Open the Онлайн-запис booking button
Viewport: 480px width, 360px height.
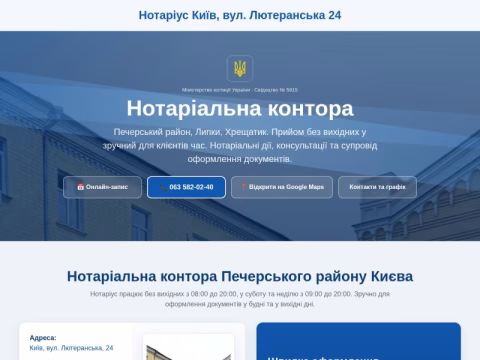coord(102,187)
